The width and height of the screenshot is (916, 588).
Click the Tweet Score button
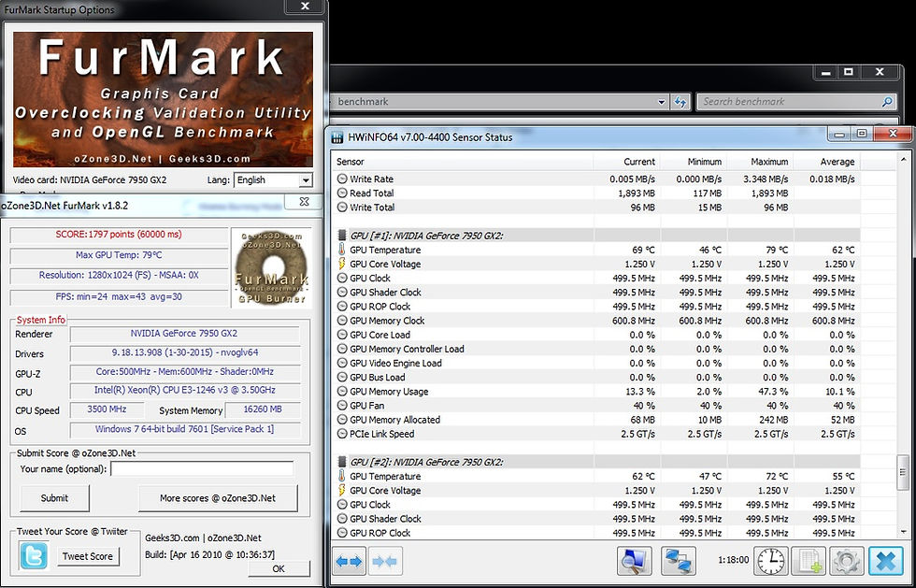(88, 556)
